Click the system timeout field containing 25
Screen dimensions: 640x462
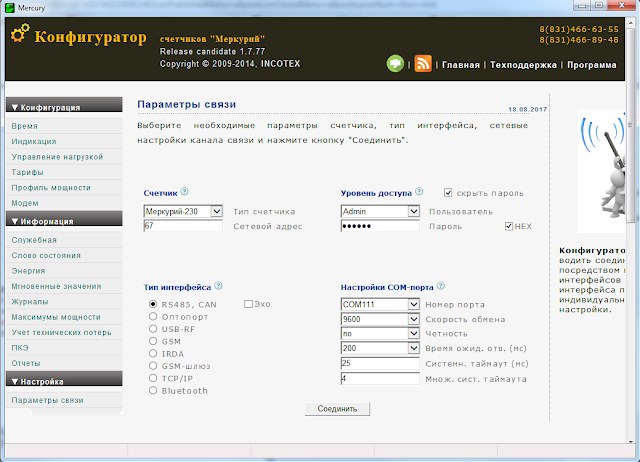380,363
